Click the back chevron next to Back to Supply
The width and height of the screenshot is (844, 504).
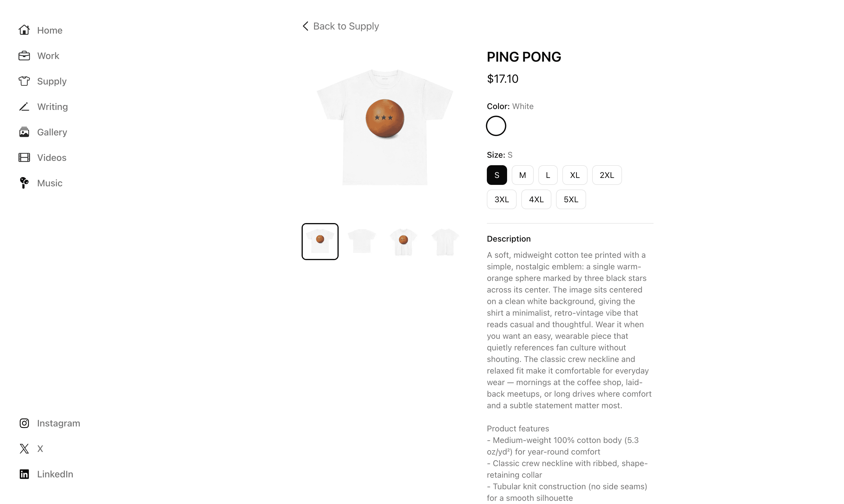pyautogui.click(x=305, y=26)
